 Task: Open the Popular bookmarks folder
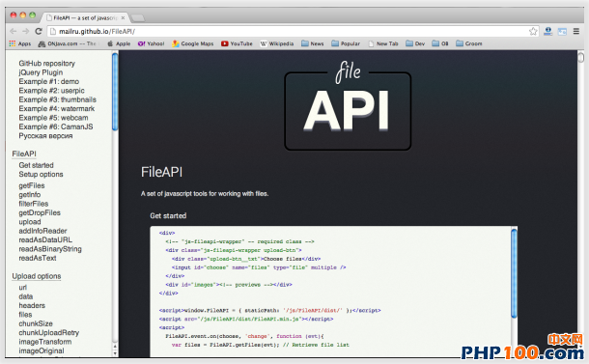[346, 43]
